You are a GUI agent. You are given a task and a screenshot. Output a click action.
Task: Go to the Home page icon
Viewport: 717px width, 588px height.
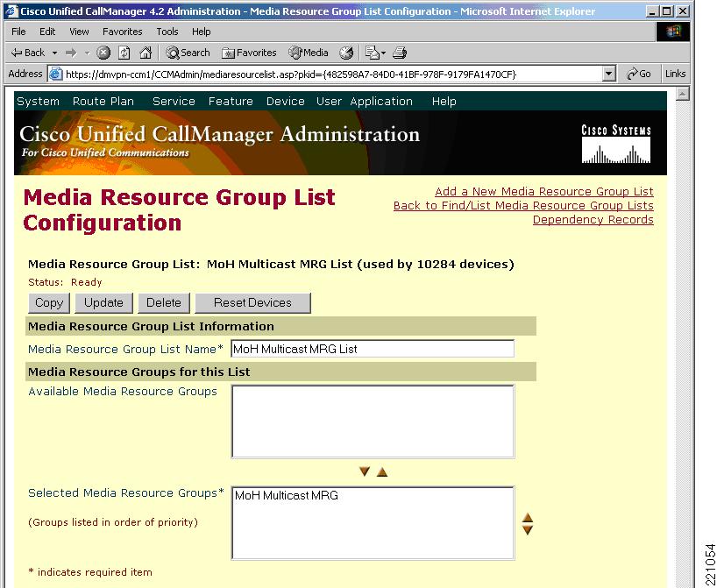(146, 53)
